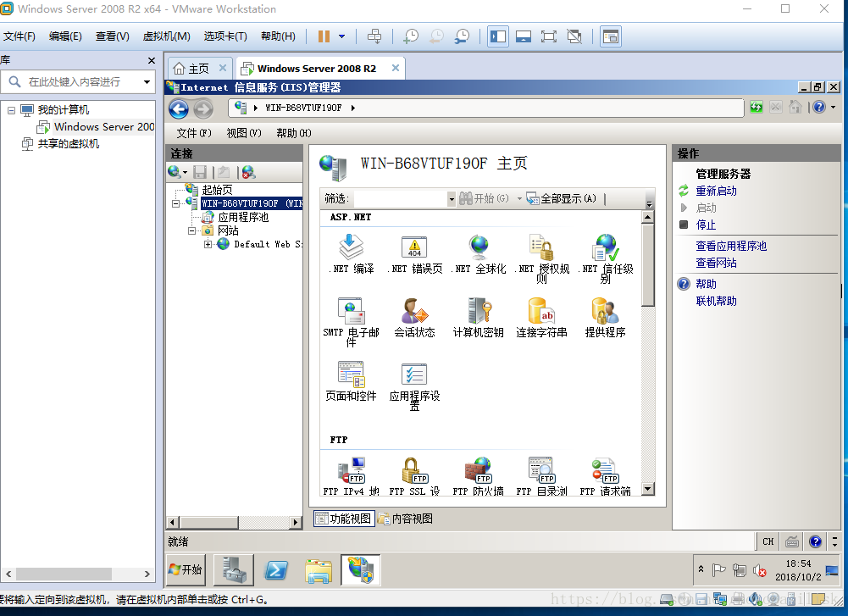The image size is (848, 616).
Task: Open the 筛选 filter combo box dropdown
Action: (451, 199)
